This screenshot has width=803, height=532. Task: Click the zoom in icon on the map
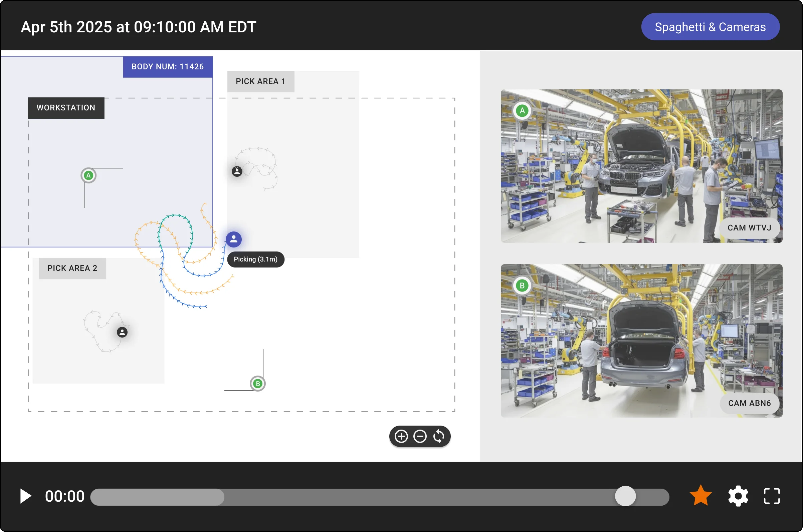tap(401, 436)
